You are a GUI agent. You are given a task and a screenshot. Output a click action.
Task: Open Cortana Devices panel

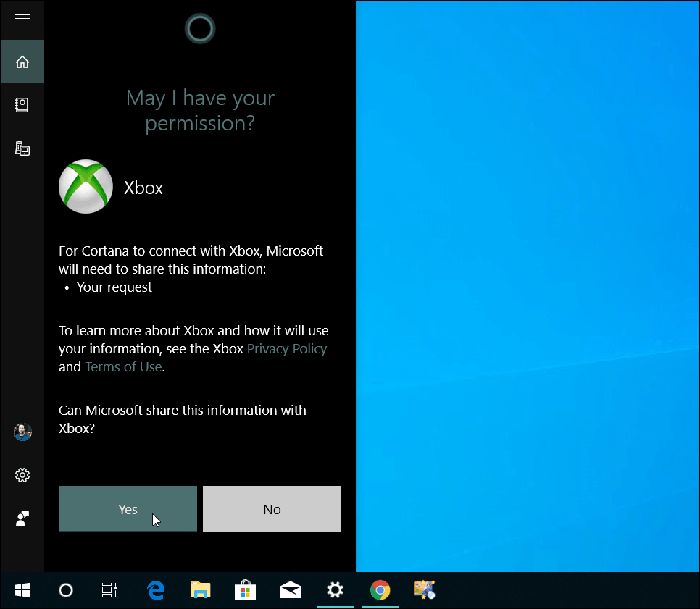(22, 148)
